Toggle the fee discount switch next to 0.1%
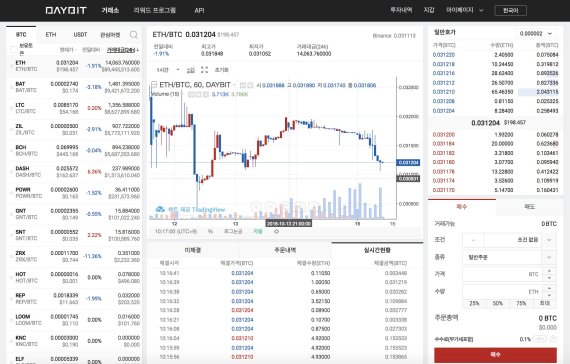 click(540, 339)
